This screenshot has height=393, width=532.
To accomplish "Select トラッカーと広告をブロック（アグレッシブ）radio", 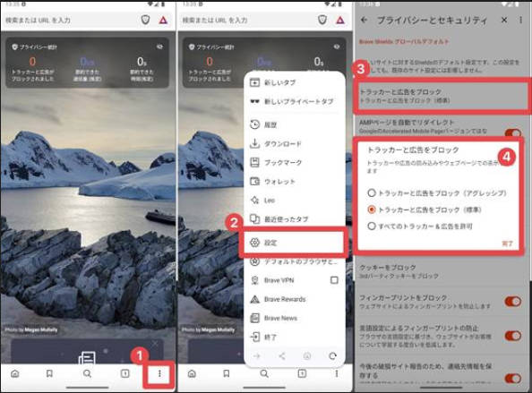I will [372, 193].
